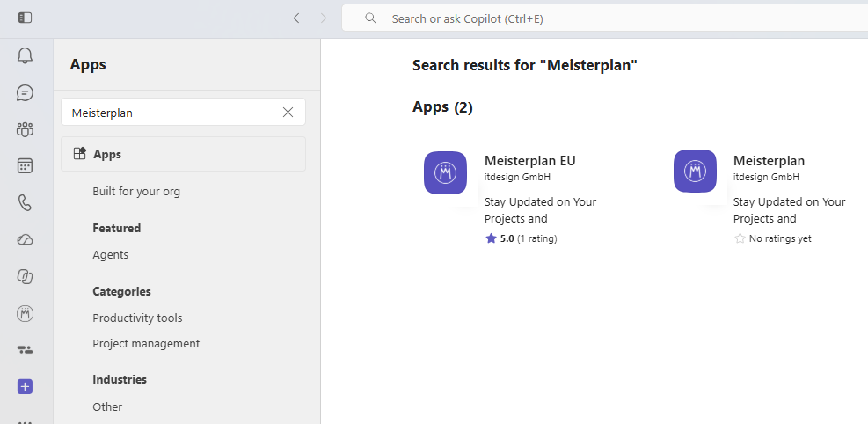868x424 pixels.
Task: Open the Meisterplan EU app title
Action: [529, 160]
